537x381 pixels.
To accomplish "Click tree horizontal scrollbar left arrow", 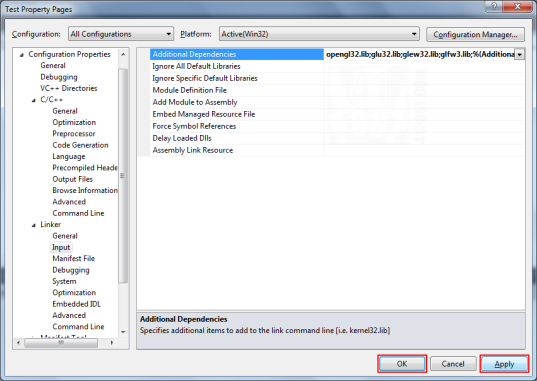I will (x=18, y=343).
